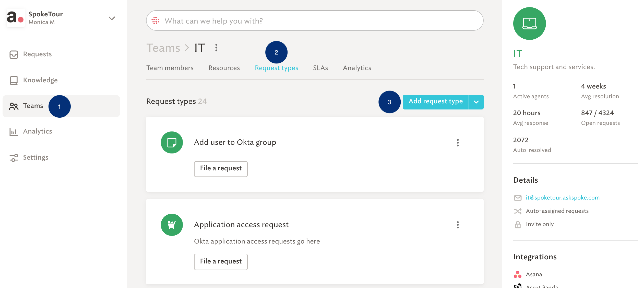The image size is (644, 288).
Task: Click the '2072' Auto-resolved count
Action: pos(521,140)
